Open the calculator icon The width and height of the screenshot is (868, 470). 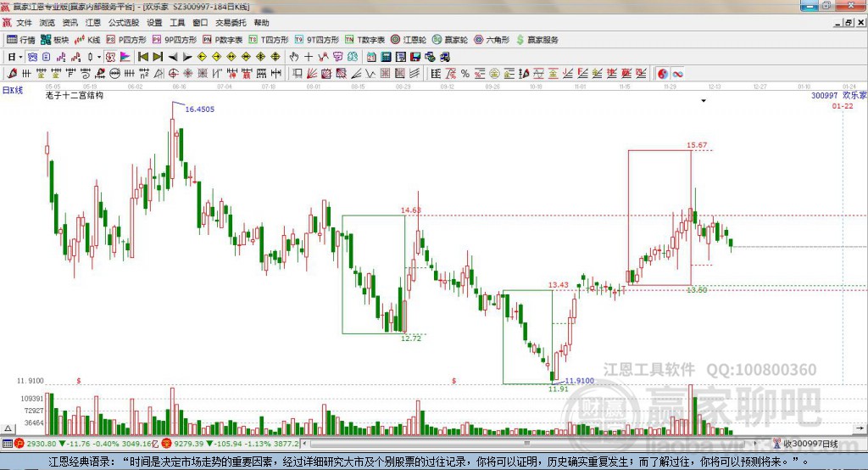coord(386,57)
